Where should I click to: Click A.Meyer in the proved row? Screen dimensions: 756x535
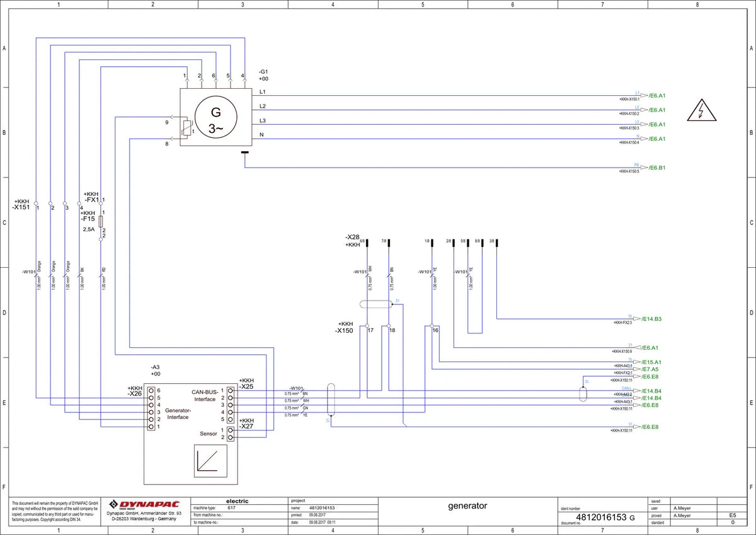[x=683, y=515]
